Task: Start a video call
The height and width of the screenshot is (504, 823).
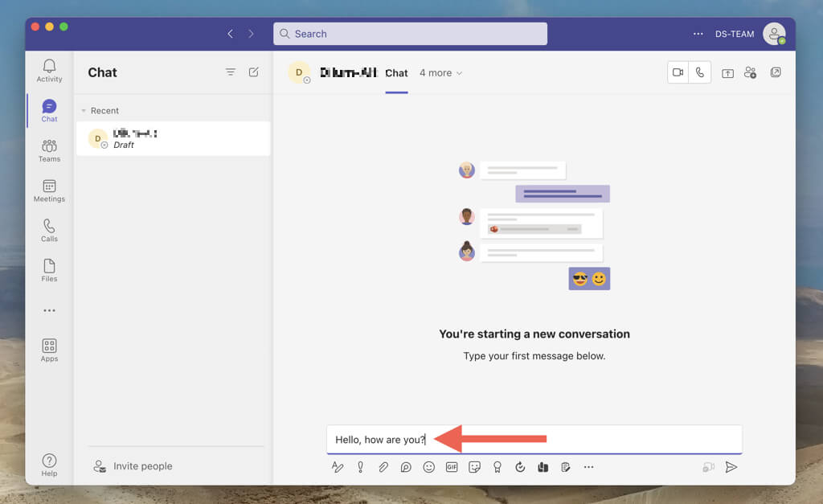Action: (678, 72)
